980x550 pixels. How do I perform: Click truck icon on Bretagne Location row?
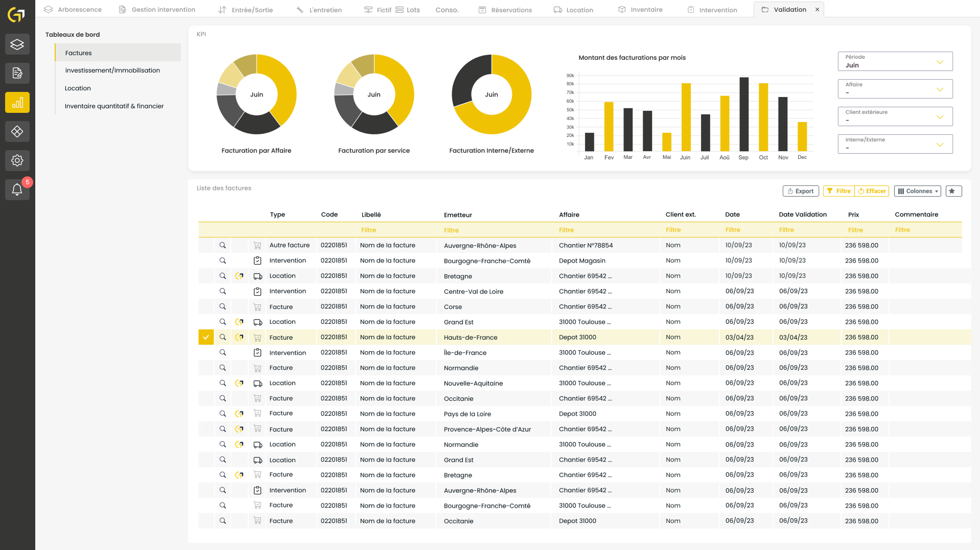tap(258, 276)
